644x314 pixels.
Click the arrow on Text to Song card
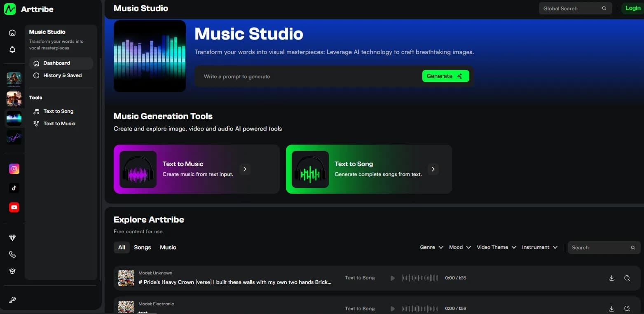pyautogui.click(x=433, y=169)
